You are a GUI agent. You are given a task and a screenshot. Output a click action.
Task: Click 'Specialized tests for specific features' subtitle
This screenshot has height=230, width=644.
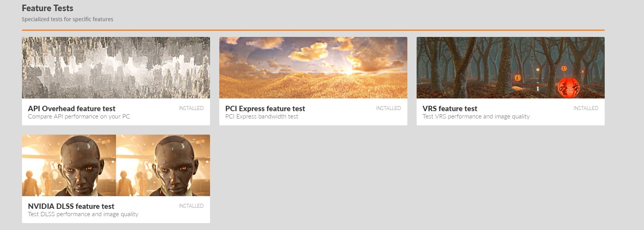click(67, 19)
